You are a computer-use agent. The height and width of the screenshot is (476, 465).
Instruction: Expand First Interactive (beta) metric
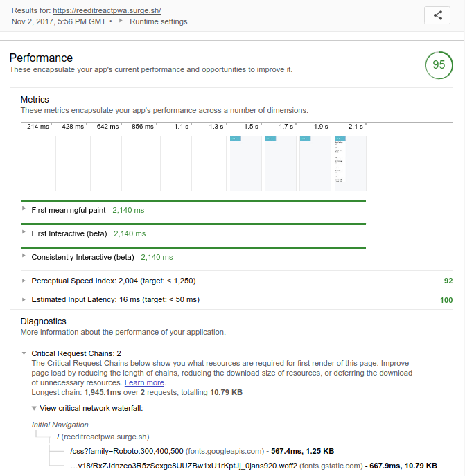(x=69, y=233)
